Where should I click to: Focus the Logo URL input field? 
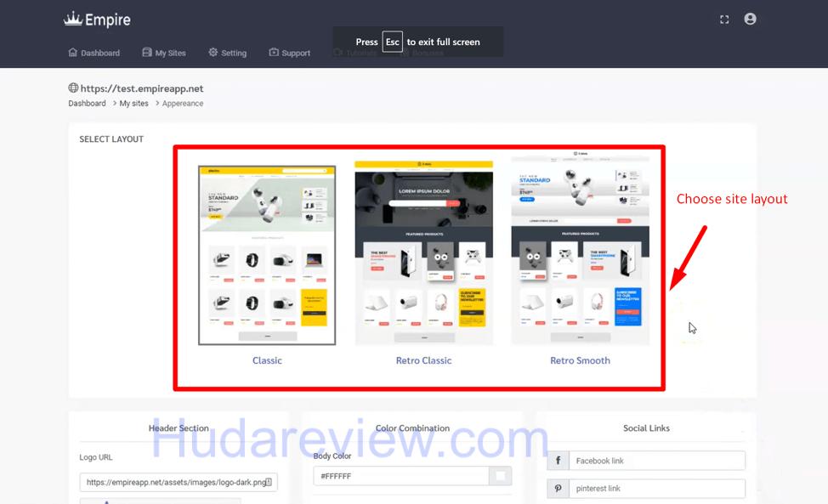[x=179, y=483]
